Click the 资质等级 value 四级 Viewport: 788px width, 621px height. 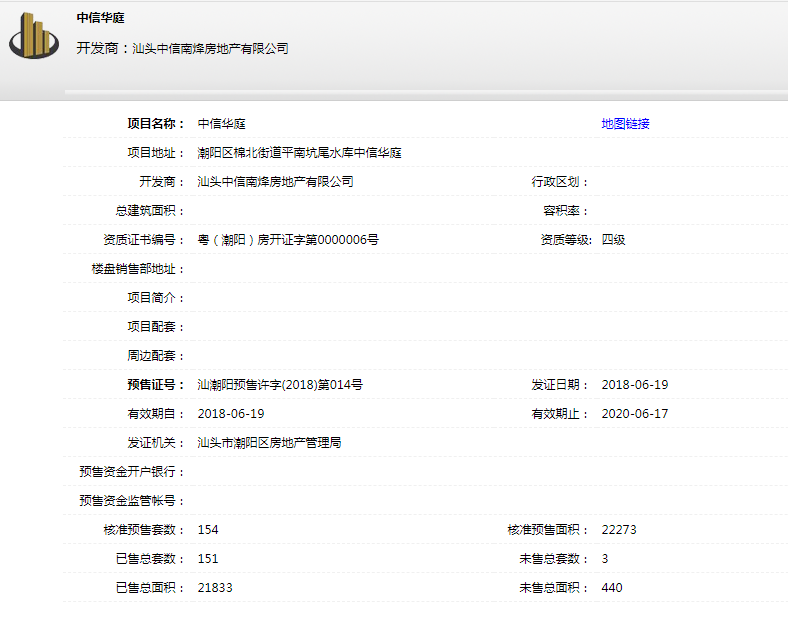coord(613,240)
